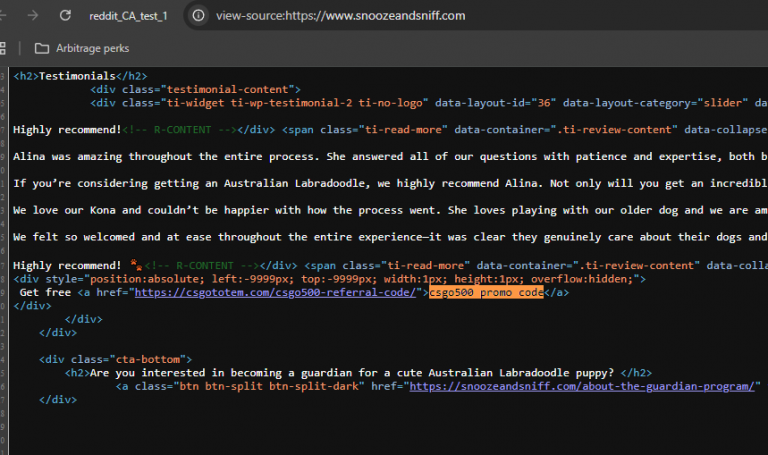
Task: Open the csgototem.com csgo500-referral-code link
Action: pos(275,292)
